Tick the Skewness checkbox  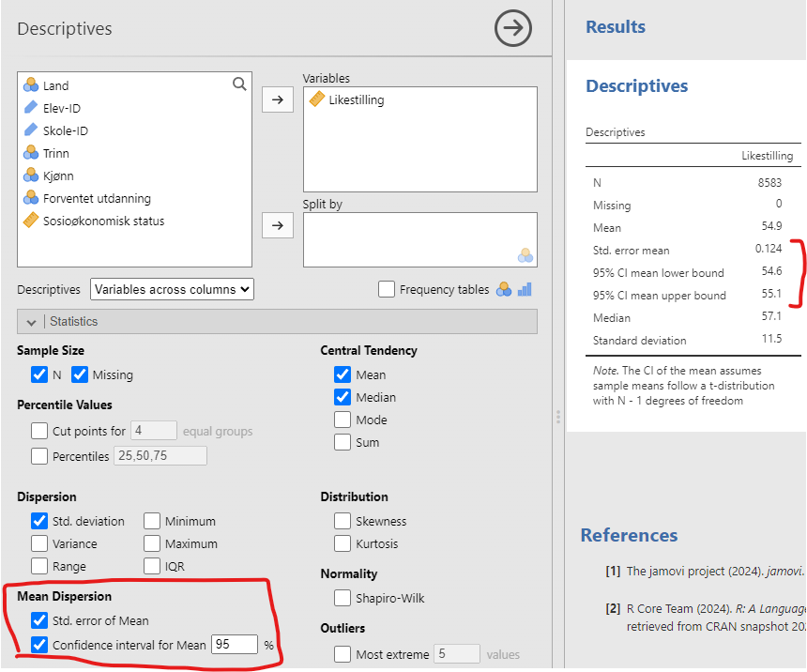(x=343, y=521)
